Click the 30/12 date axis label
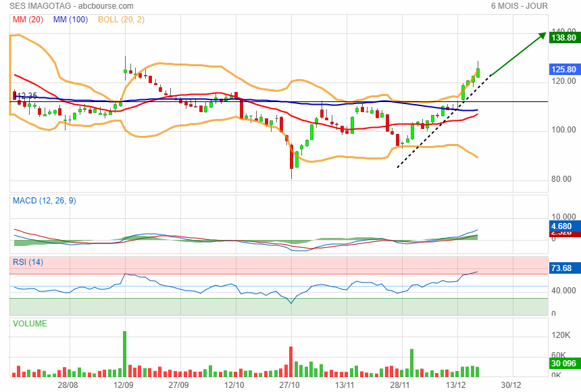This screenshot has height=392, width=581. tap(511, 385)
